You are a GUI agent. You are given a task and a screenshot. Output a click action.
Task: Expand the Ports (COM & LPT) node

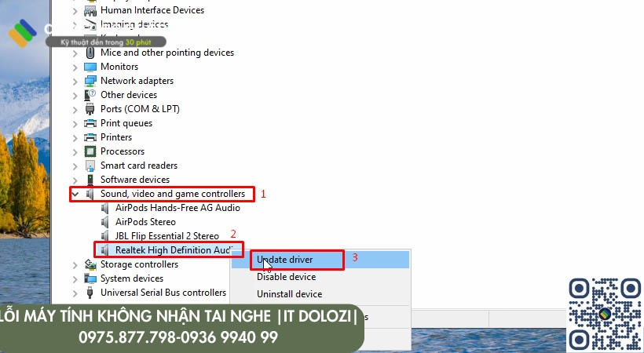click(x=75, y=109)
